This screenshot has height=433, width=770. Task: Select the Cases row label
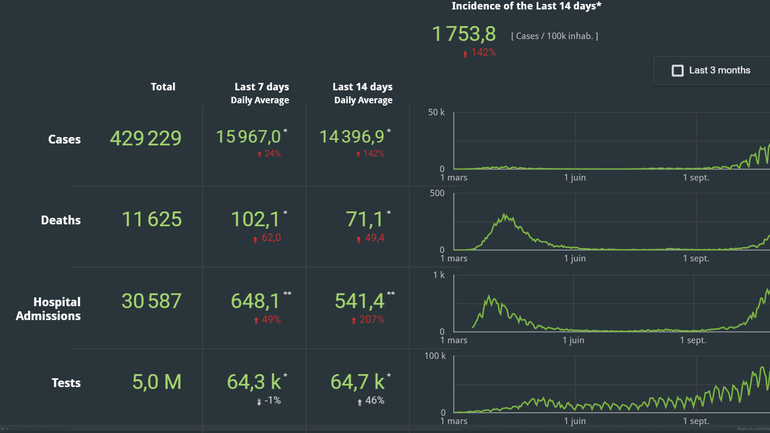pyautogui.click(x=64, y=139)
